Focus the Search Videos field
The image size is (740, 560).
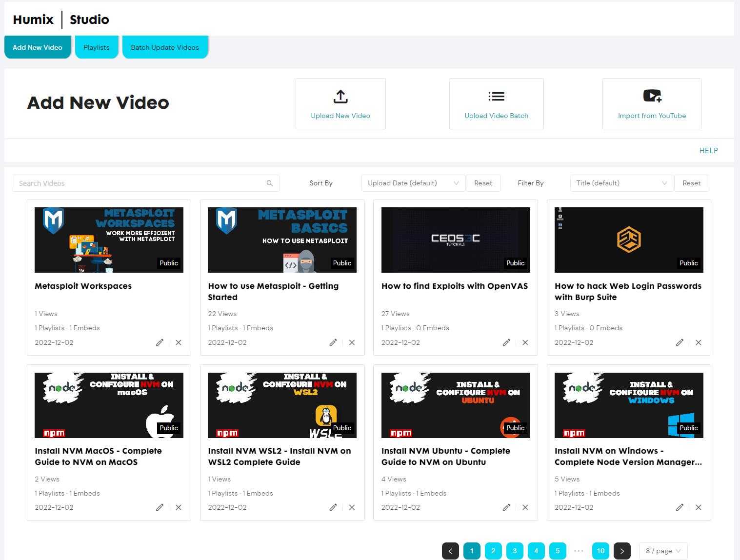coord(145,183)
